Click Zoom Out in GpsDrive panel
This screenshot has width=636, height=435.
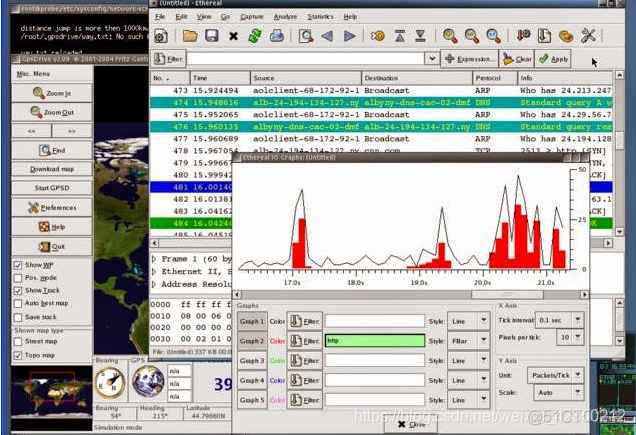52,112
